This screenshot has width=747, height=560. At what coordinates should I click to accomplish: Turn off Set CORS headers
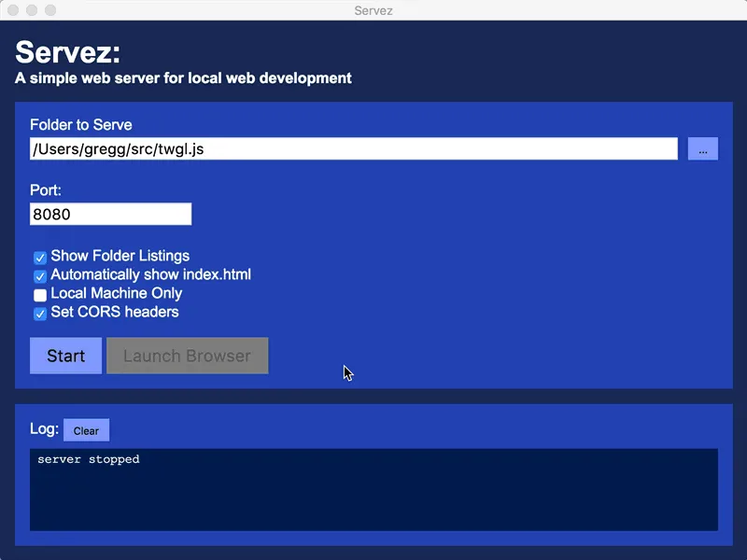click(39, 313)
